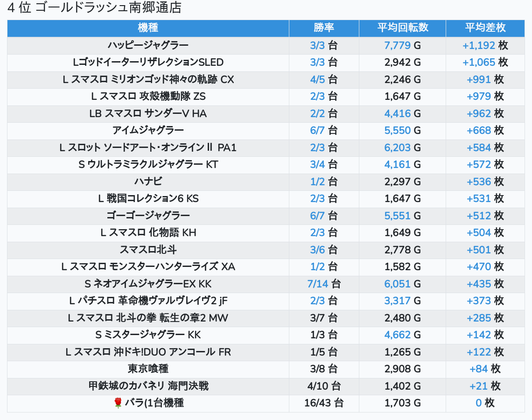
Task: Open the +21 difference value link
Action: [478, 386]
